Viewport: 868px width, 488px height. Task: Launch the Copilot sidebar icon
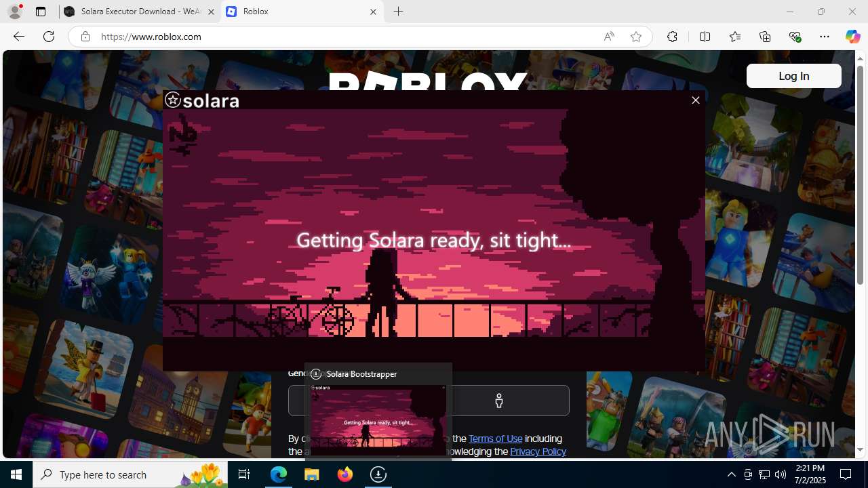852,37
